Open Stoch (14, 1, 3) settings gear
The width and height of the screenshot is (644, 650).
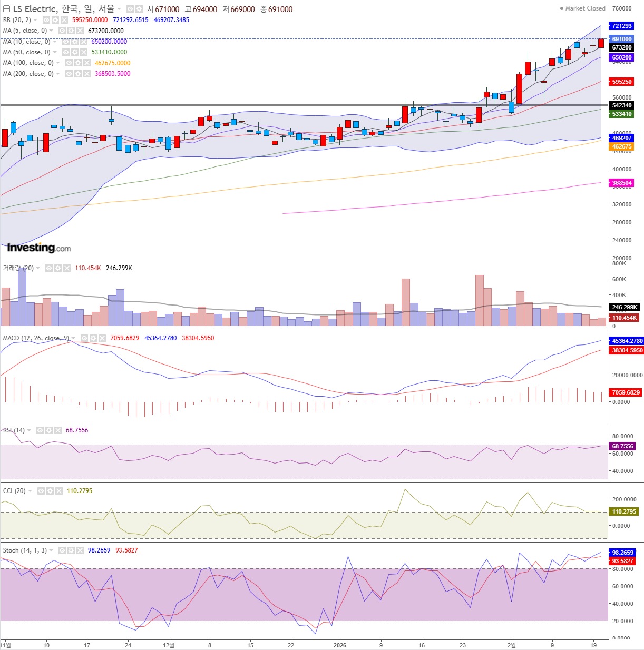(x=71, y=550)
